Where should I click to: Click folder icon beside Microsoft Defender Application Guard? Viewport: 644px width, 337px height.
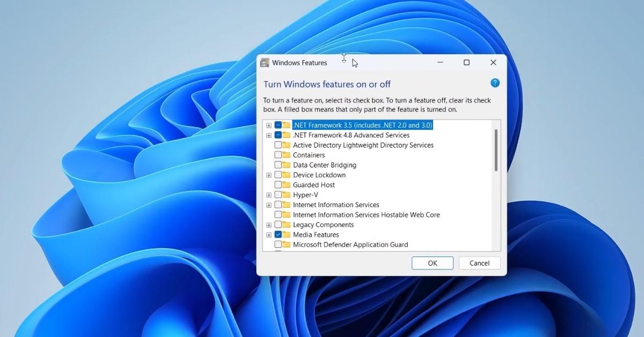pyautogui.click(x=287, y=244)
